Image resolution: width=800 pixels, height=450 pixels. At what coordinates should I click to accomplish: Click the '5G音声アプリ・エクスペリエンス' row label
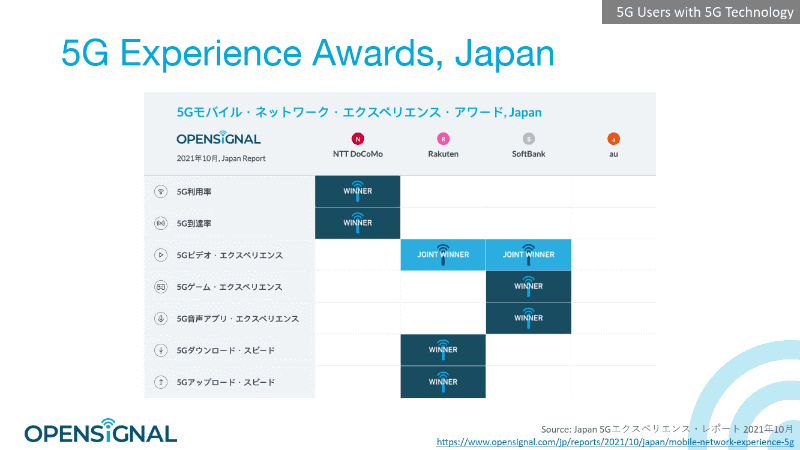pyautogui.click(x=238, y=319)
